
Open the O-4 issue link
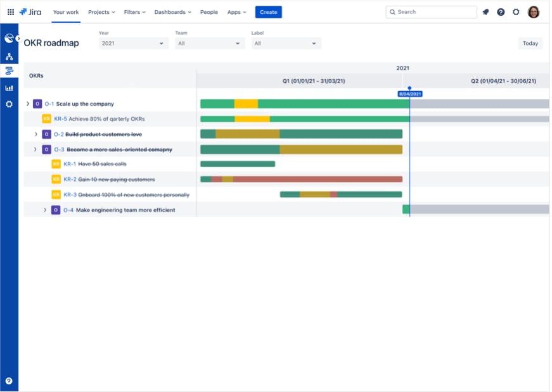[68, 210]
